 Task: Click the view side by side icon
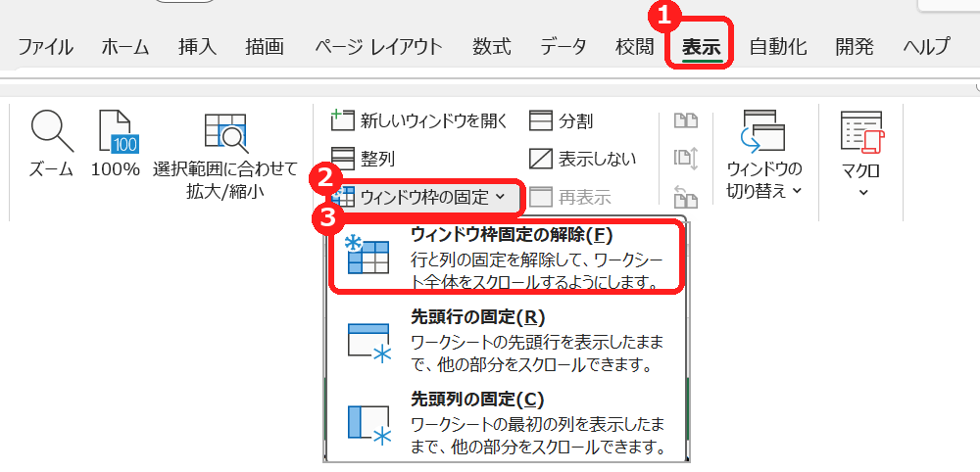[x=686, y=120]
